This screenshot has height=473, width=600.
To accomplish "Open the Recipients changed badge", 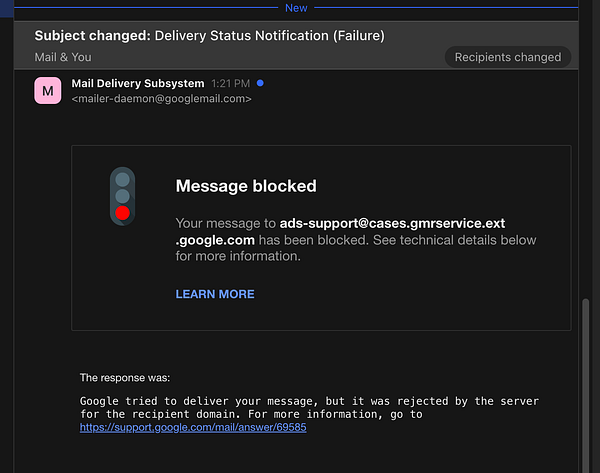I will click(x=507, y=57).
